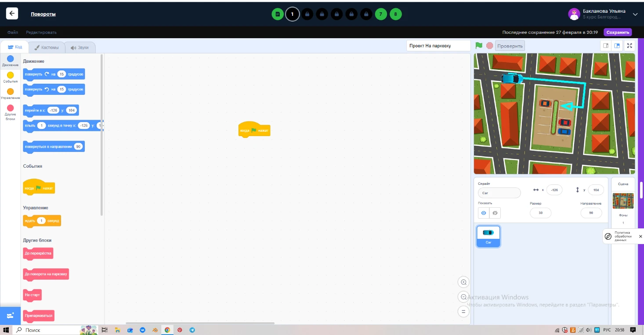This screenshot has width=644, height=335.
Task: Select lesson step 8
Action: point(395,14)
